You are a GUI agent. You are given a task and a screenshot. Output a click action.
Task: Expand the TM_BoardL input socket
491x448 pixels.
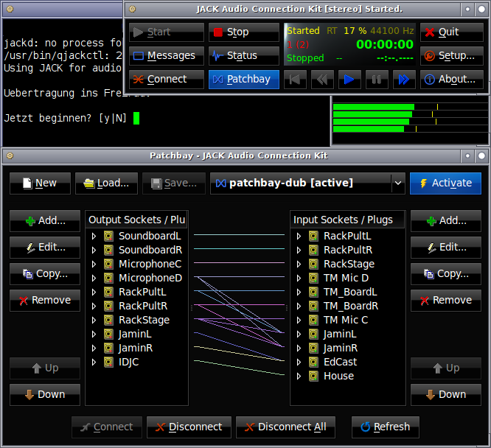[x=299, y=292]
